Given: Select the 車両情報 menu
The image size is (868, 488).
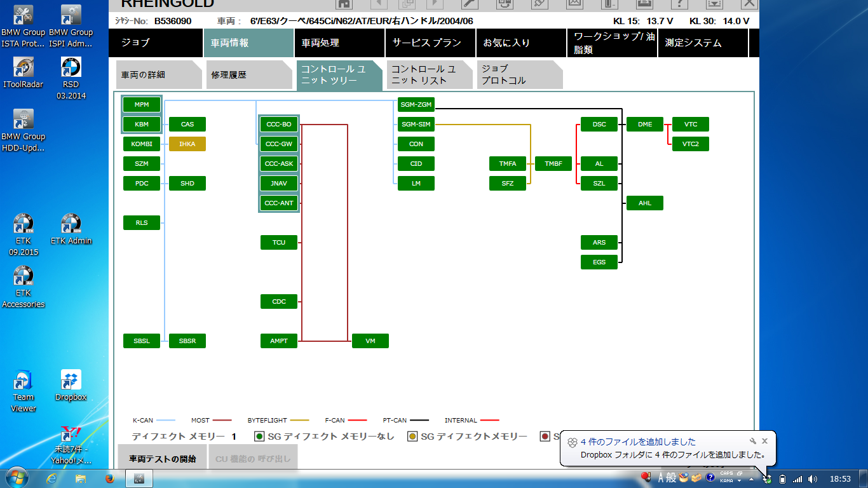Looking at the screenshot, I should pyautogui.click(x=248, y=43).
